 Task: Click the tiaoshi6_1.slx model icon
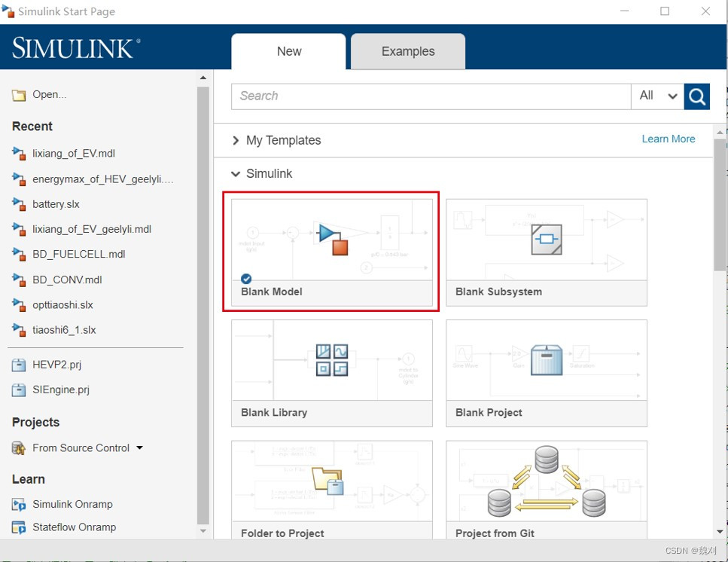coord(19,330)
